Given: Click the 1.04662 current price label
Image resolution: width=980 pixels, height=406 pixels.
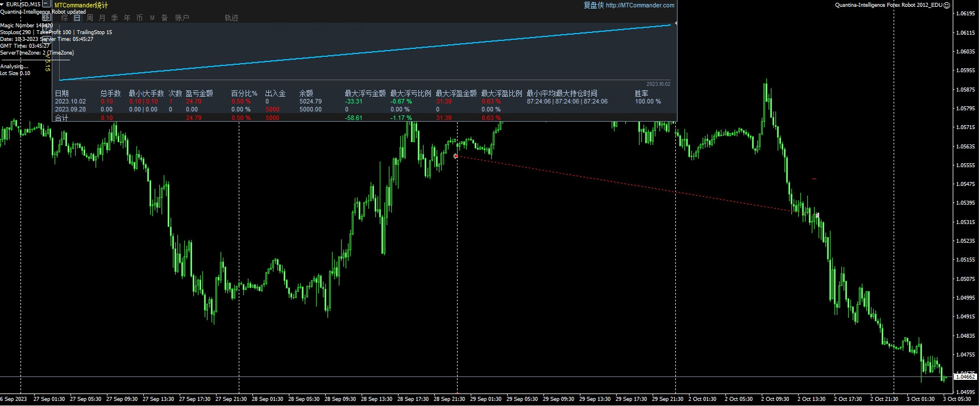Looking at the screenshot, I should click(965, 377).
